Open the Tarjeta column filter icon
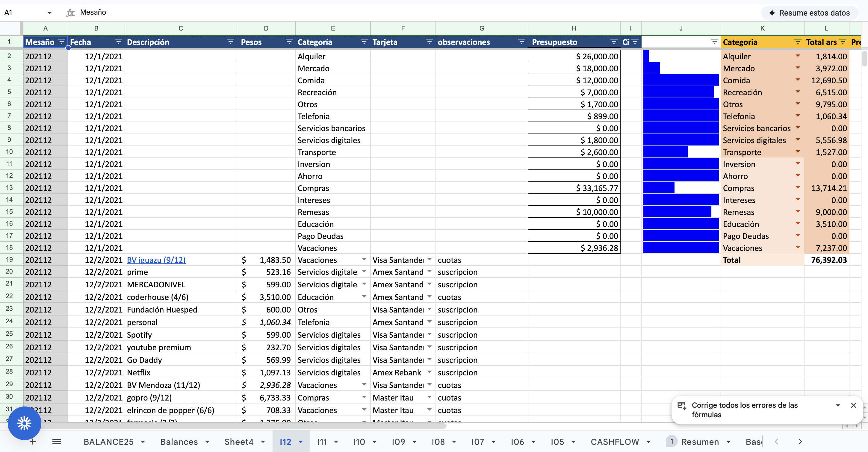Viewport: 868px width, 452px height. pos(429,42)
